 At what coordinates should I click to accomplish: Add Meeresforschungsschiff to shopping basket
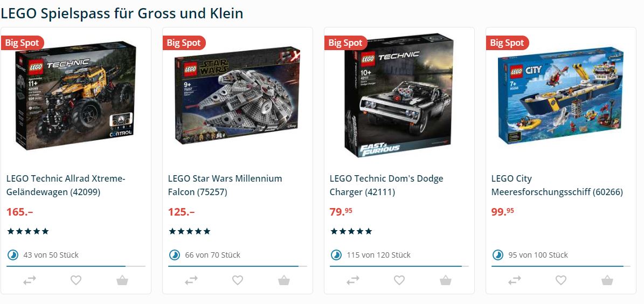607,280
